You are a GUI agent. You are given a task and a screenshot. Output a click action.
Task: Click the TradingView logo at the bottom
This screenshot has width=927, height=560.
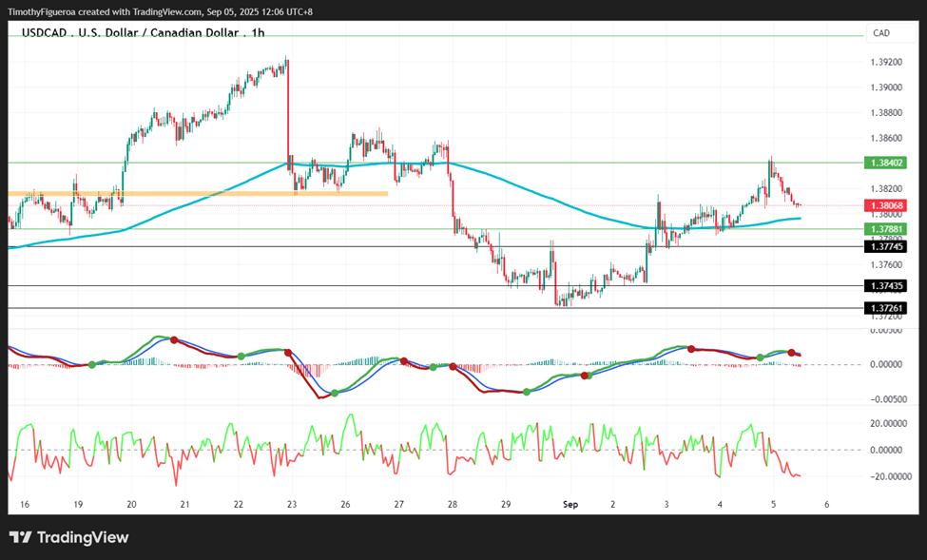click(x=68, y=537)
